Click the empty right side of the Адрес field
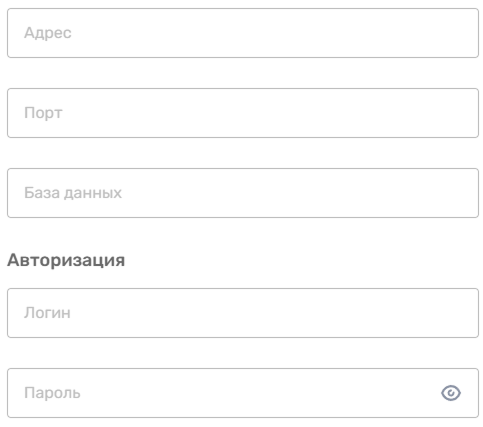483x427 pixels. 367,33
